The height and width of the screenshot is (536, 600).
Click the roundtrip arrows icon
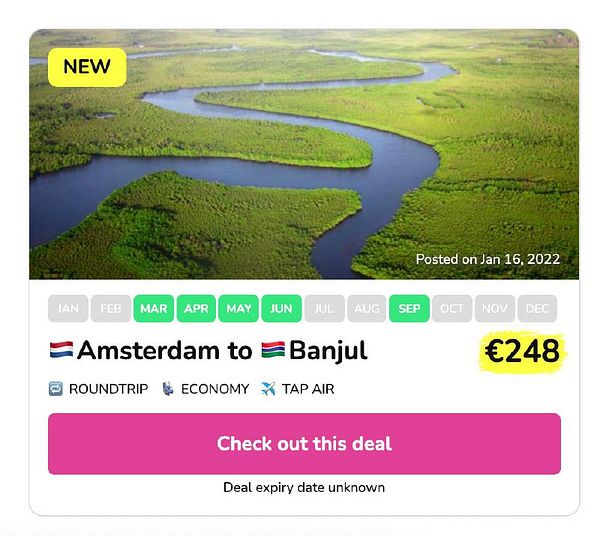[56, 389]
